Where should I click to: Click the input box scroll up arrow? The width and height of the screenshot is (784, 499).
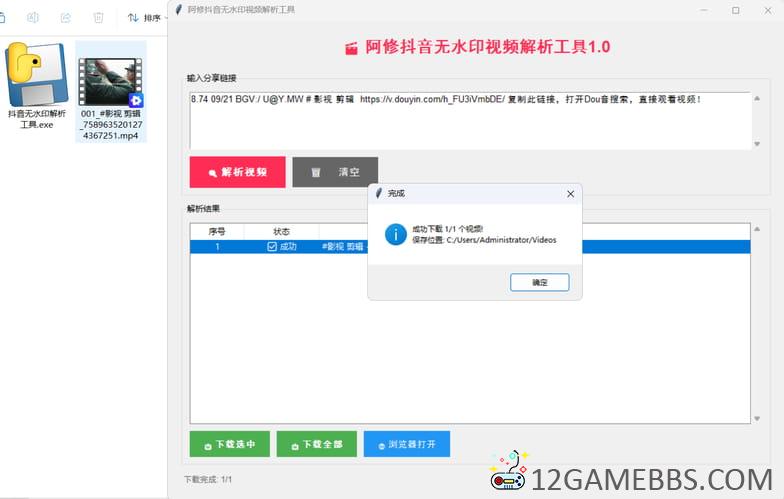(757, 98)
